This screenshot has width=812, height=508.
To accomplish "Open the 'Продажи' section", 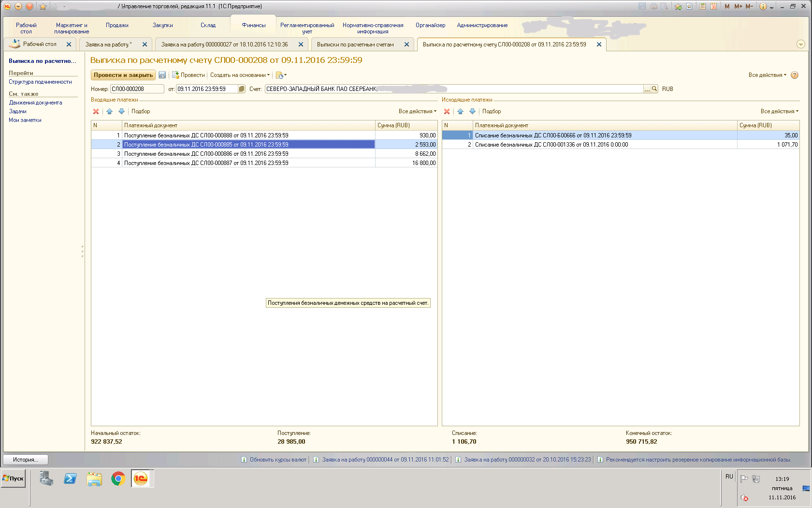I will pyautogui.click(x=117, y=25).
